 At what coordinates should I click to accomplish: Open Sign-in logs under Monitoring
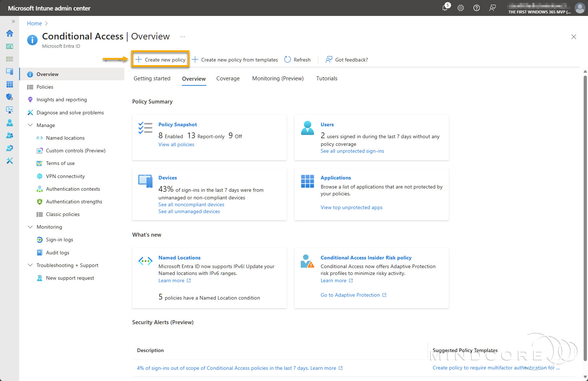click(59, 240)
